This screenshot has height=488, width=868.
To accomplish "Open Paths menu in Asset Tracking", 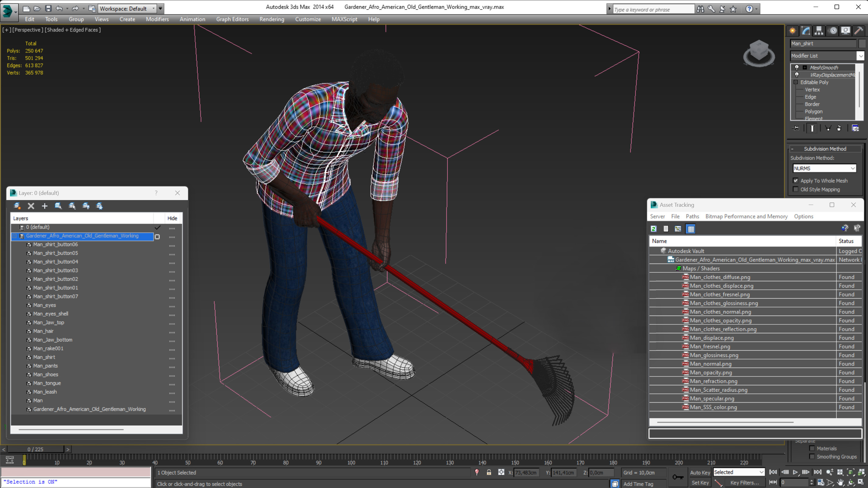I will pos(692,216).
